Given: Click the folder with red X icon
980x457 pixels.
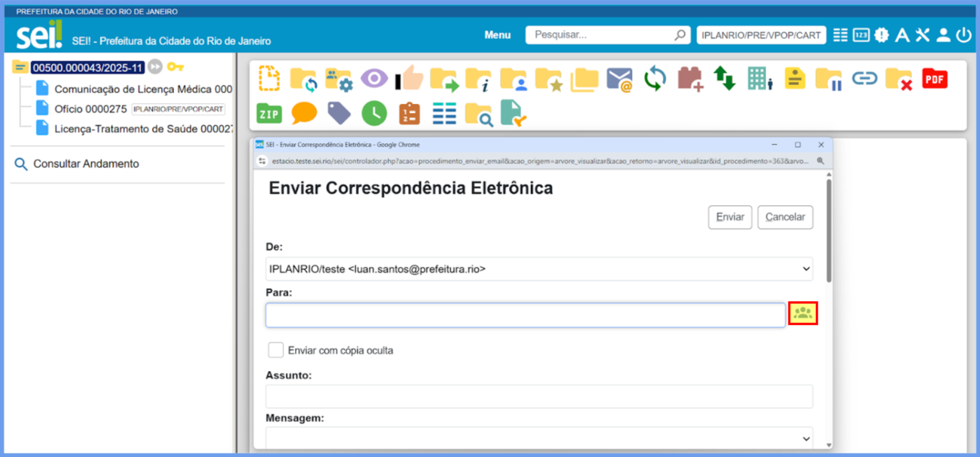Looking at the screenshot, I should pos(898,80).
